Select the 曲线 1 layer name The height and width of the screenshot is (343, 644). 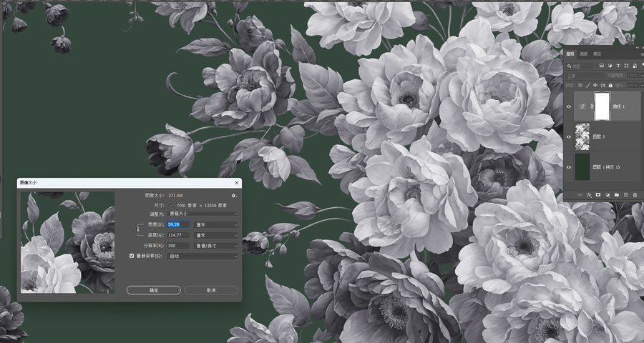click(x=618, y=106)
